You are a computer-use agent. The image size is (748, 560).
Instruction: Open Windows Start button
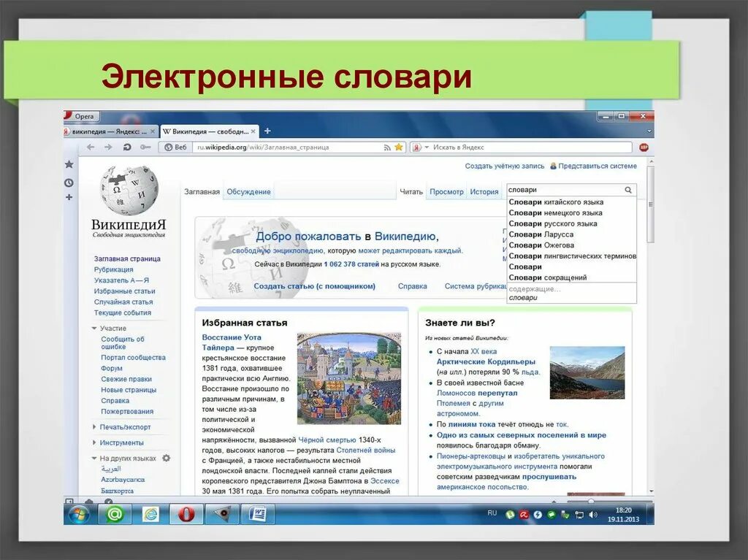tap(79, 514)
